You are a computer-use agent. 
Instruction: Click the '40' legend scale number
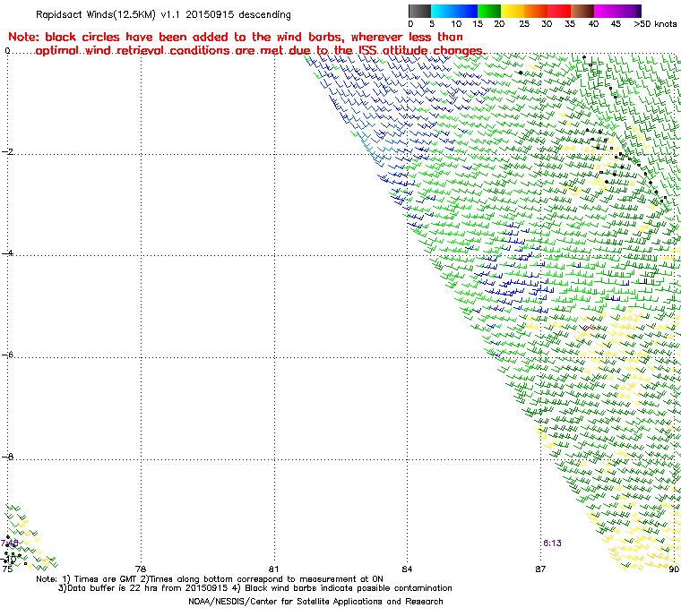tap(593, 24)
